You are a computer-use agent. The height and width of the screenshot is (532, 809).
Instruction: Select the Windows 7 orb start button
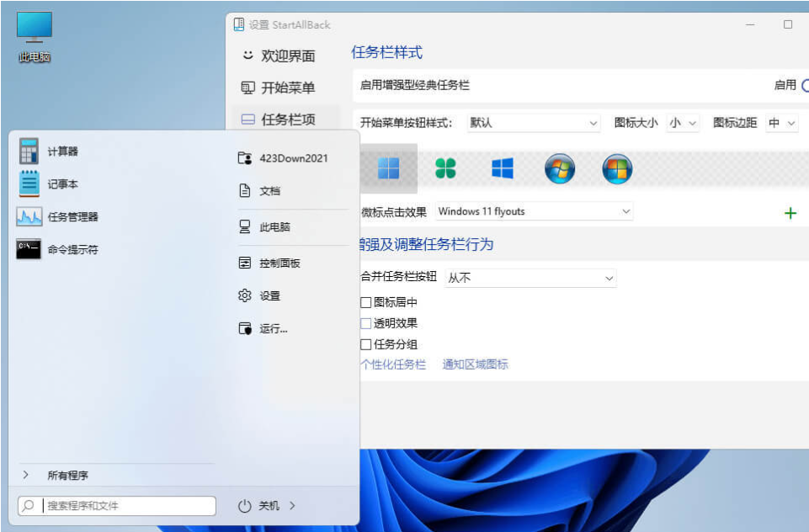pos(560,168)
